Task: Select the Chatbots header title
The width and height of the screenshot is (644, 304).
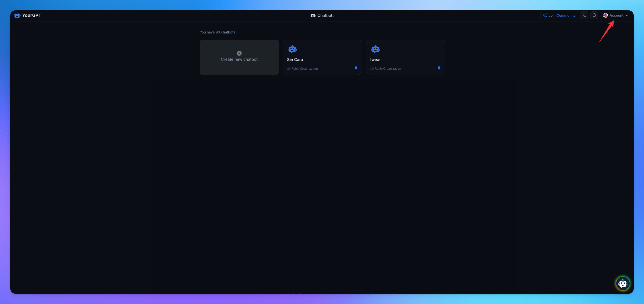Action: point(326,16)
